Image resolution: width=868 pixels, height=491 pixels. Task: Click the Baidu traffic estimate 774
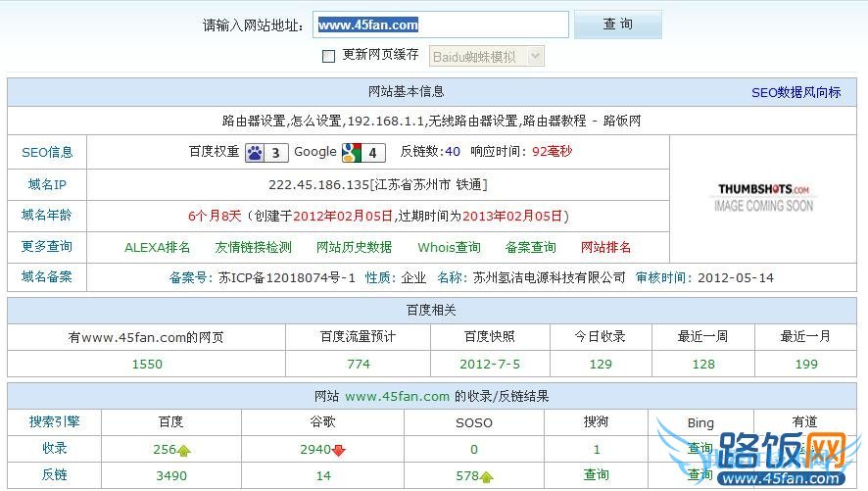click(359, 365)
